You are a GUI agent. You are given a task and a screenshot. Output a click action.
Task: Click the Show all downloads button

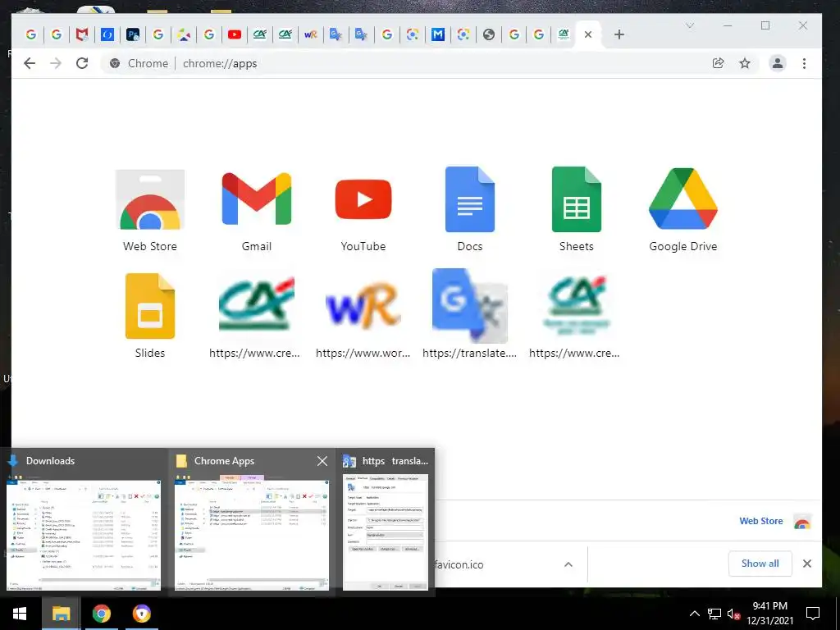[x=760, y=564]
